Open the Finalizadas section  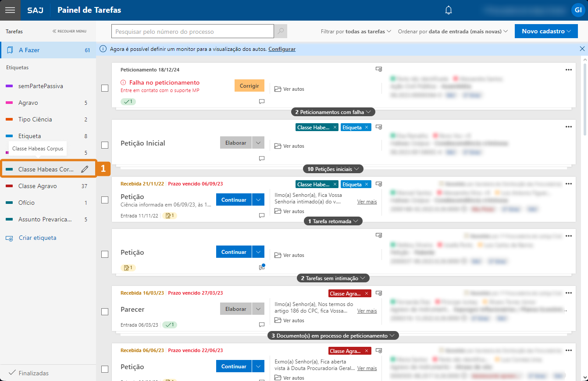(33, 373)
